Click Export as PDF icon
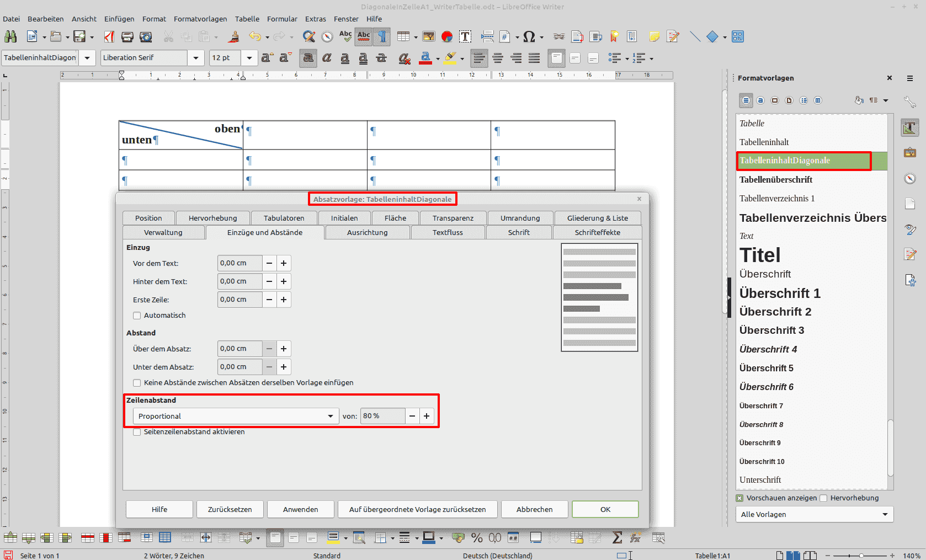The width and height of the screenshot is (926, 560). (x=109, y=37)
